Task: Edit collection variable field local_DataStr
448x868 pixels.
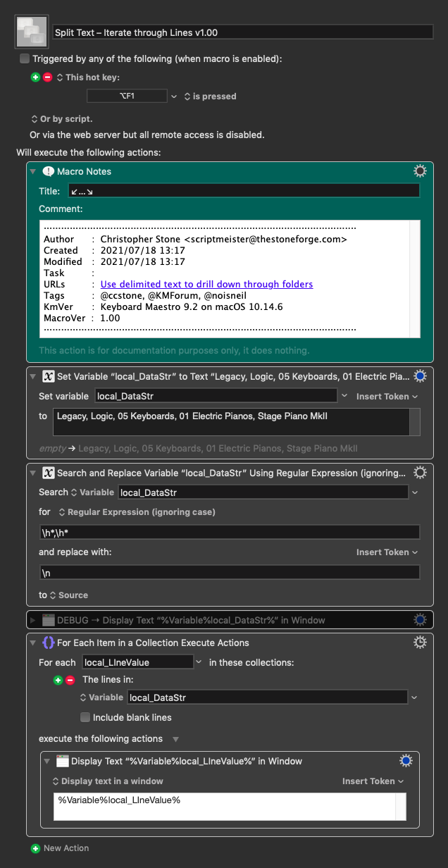Action: pyautogui.click(x=267, y=697)
